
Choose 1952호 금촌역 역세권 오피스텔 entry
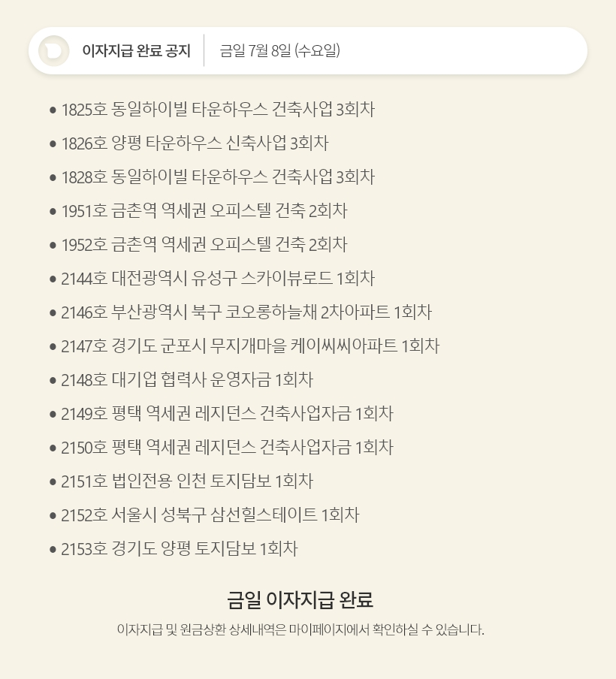tap(204, 245)
